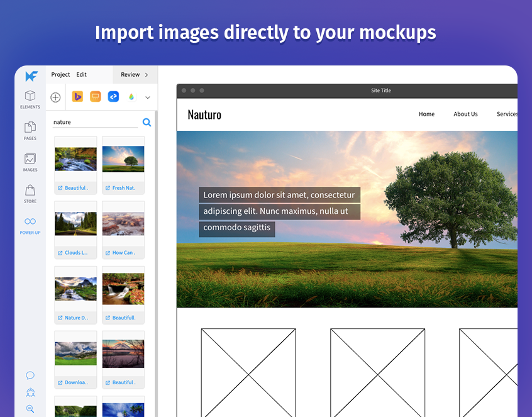Click the add power-up plus icon

pyautogui.click(x=55, y=97)
